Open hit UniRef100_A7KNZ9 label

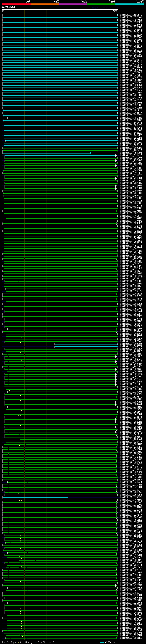click(131, 497)
